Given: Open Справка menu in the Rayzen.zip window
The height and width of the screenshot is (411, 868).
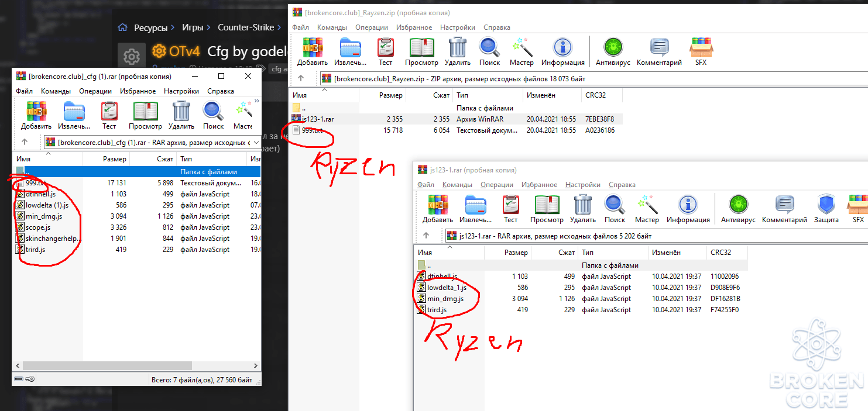Looking at the screenshot, I should 497,27.
